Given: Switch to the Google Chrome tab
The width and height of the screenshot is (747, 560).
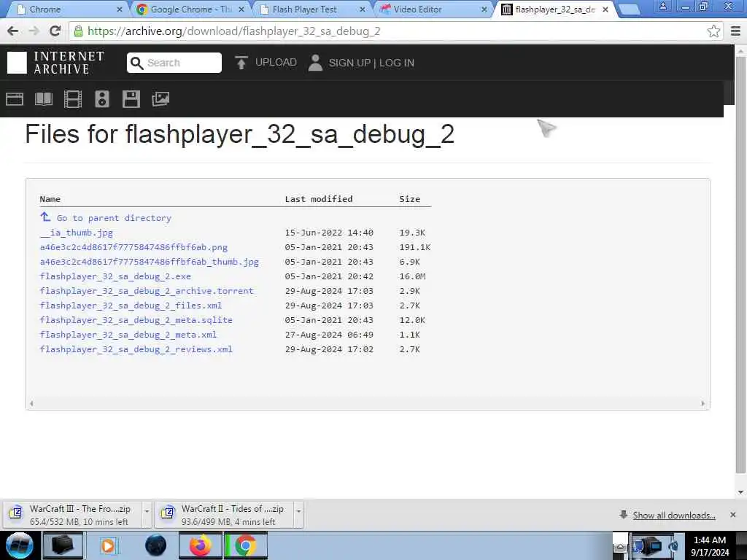Looking at the screenshot, I should [x=190, y=9].
